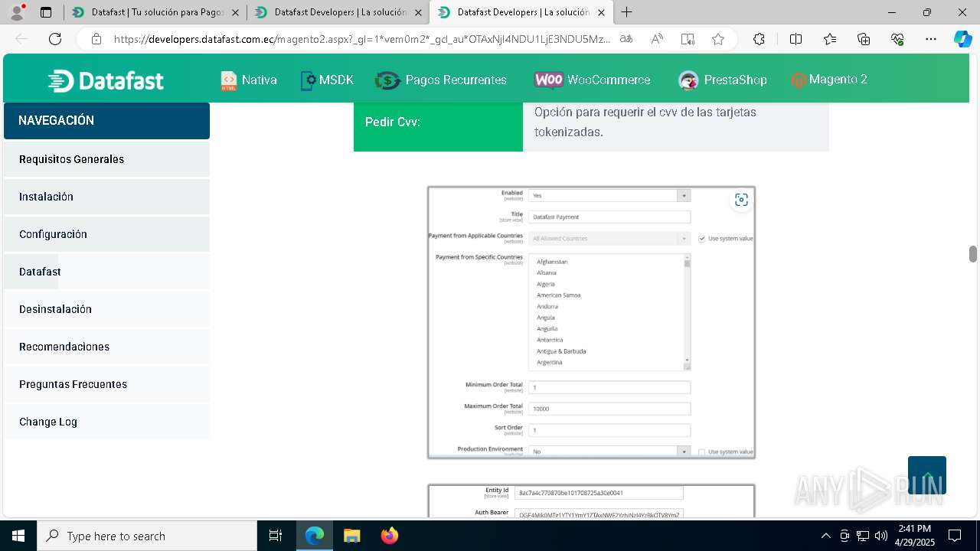Image resolution: width=980 pixels, height=551 pixels.
Task: Refresh the current page
Action: [x=55, y=39]
